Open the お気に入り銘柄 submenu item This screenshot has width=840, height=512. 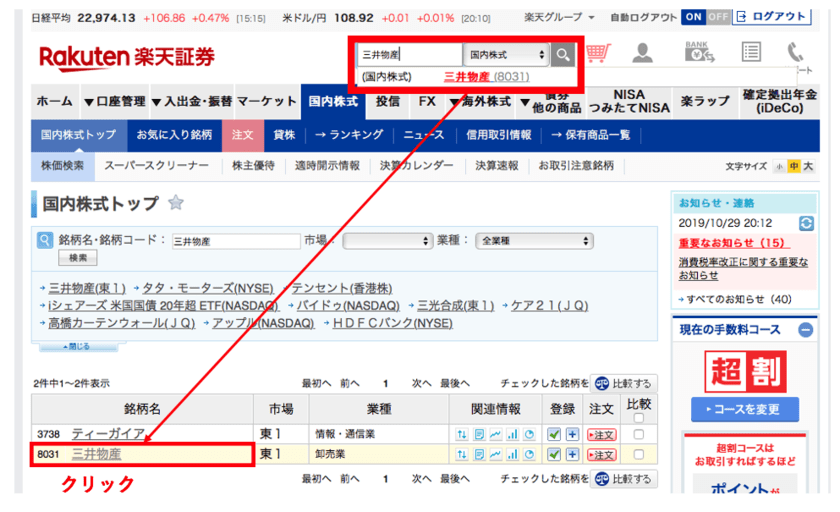pyautogui.click(x=174, y=135)
